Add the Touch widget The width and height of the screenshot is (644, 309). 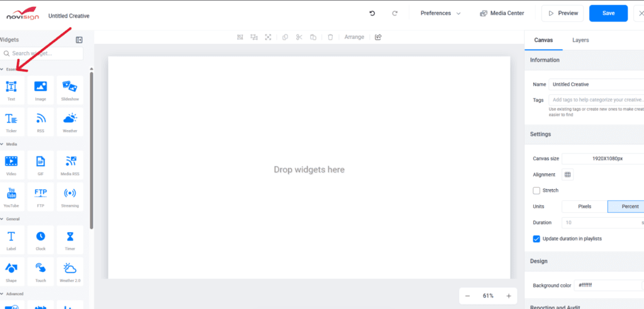(41, 272)
